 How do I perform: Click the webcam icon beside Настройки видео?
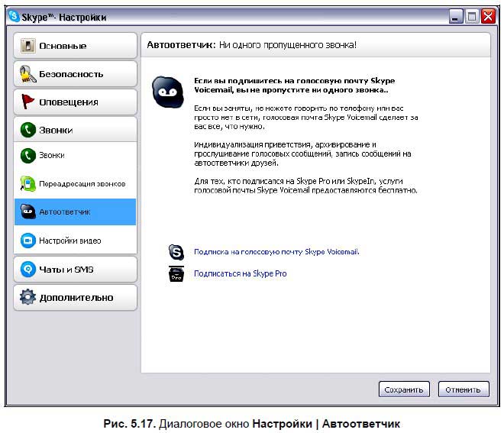[x=28, y=241]
